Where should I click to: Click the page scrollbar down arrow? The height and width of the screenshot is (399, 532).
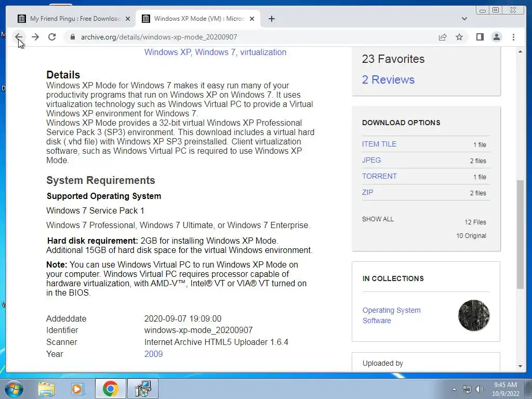[520, 366]
